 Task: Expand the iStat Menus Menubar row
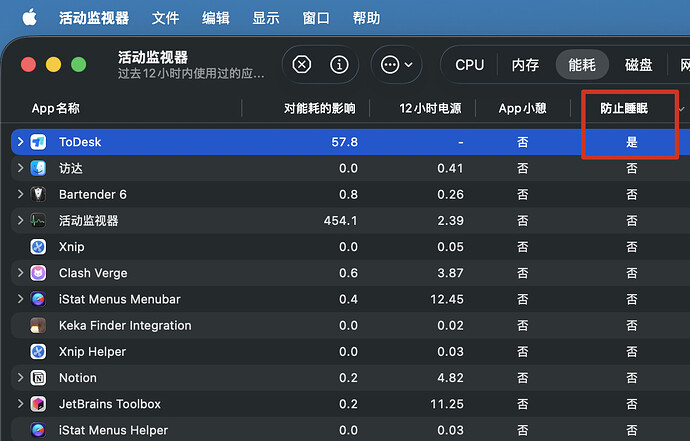[20, 299]
